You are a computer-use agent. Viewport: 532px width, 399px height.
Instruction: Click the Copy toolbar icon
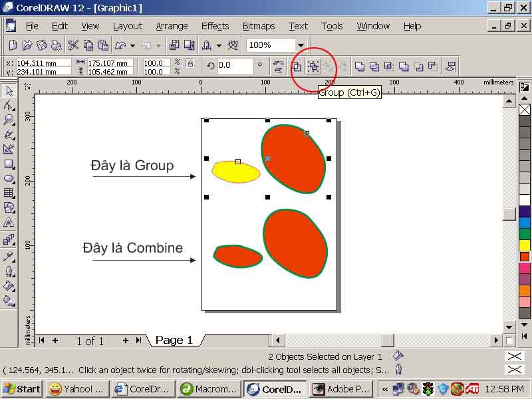click(x=88, y=45)
